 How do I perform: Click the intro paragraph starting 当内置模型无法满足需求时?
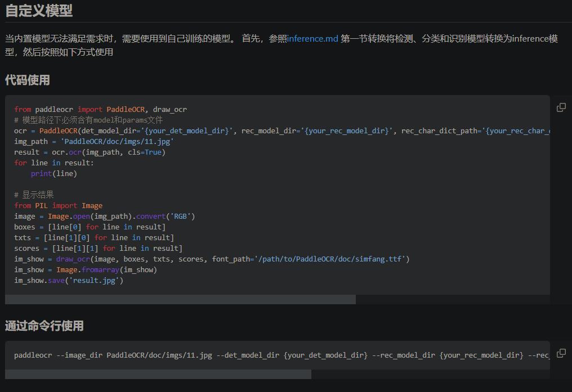(x=281, y=45)
